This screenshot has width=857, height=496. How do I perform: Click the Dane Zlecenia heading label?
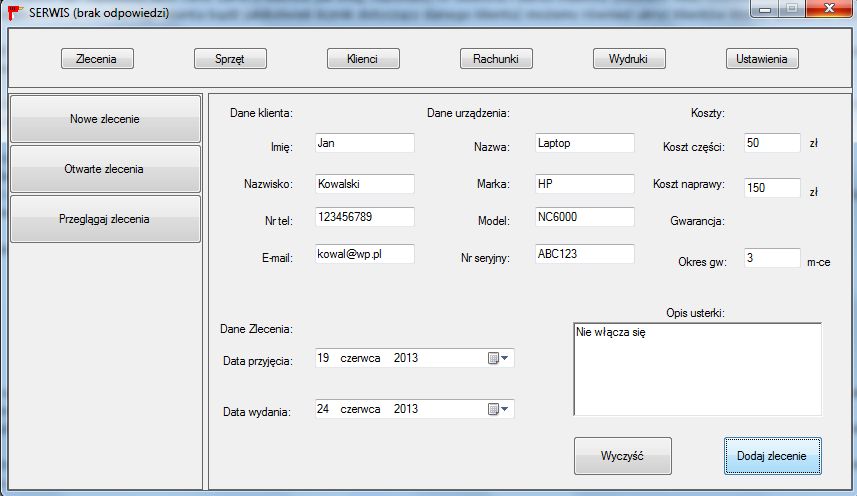[x=256, y=329]
